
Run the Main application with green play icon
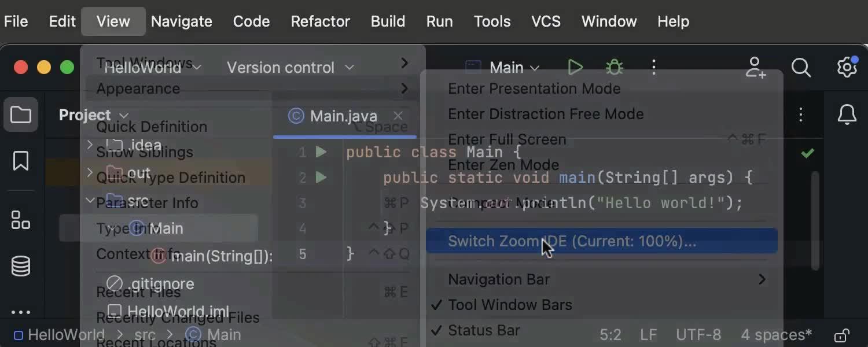point(575,67)
